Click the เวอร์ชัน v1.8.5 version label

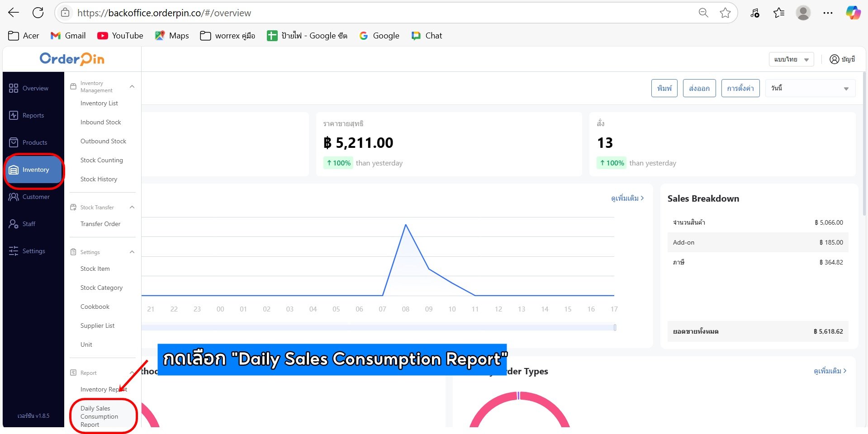coord(33,415)
